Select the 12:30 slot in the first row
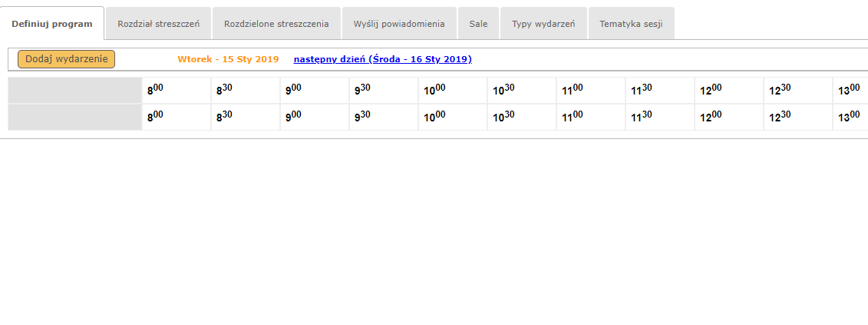The width and height of the screenshot is (868, 325). (797, 90)
